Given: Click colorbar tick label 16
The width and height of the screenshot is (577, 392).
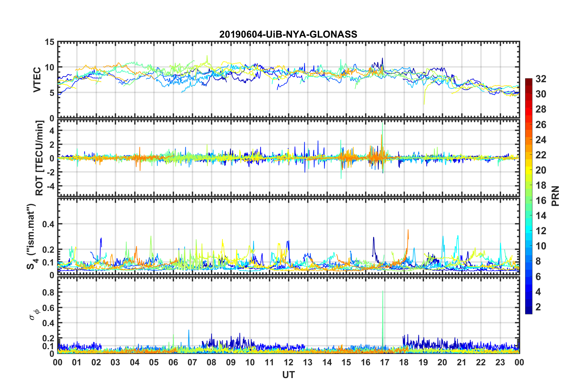Looking at the screenshot, I should pos(541,201).
